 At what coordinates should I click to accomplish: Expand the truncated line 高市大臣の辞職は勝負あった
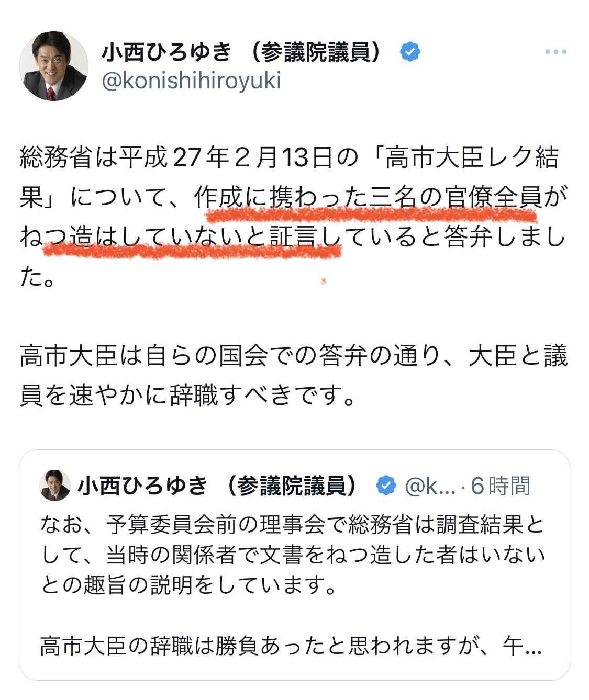pyautogui.click(x=291, y=646)
